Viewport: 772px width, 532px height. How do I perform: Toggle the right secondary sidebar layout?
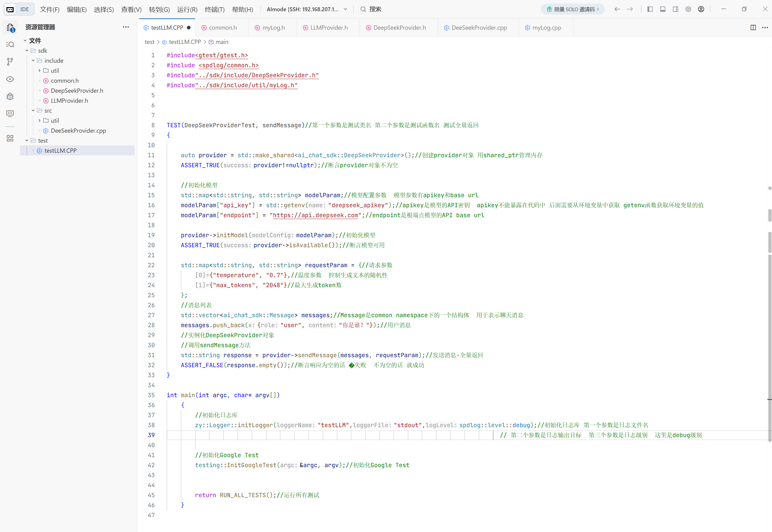(675, 9)
